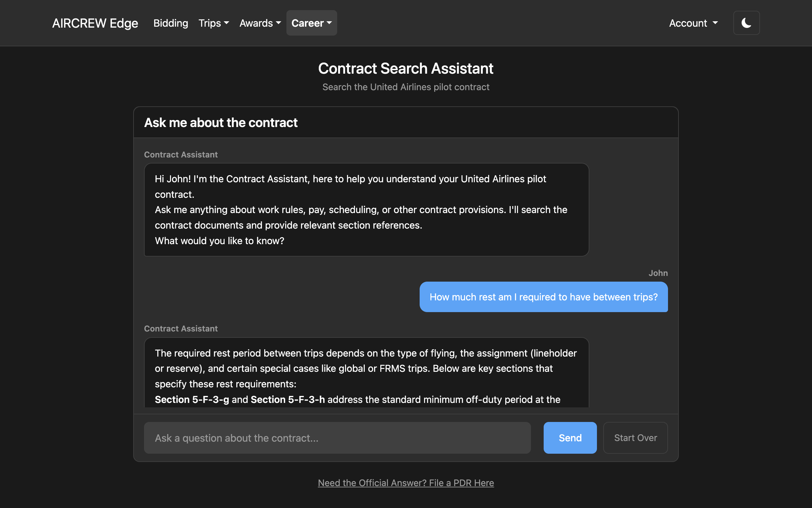Click the Contract Assistant welcome message

366,210
